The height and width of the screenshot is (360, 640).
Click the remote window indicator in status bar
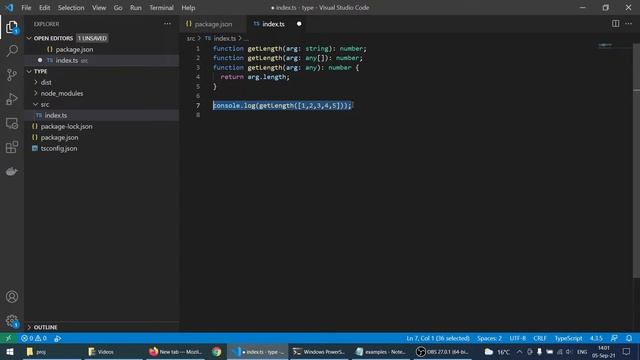[x=8, y=338]
